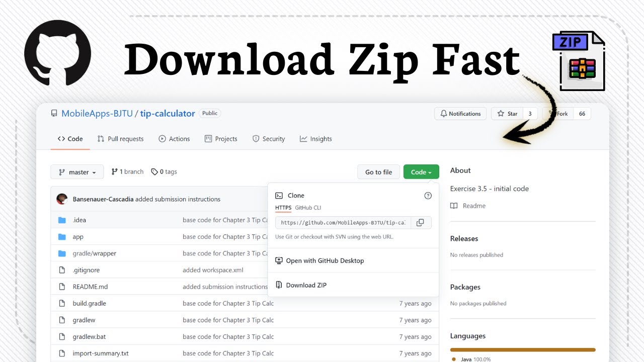Open the Actions tab
The image size is (644, 362).
point(174,139)
